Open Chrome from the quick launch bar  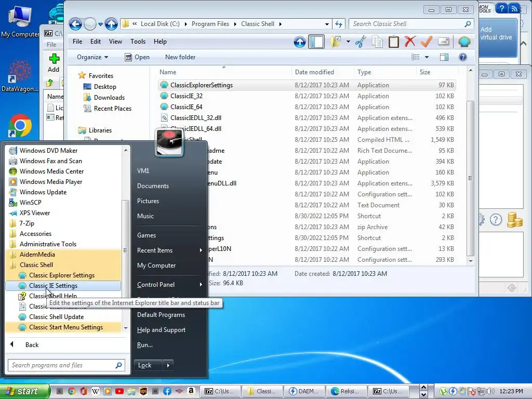tap(72, 391)
